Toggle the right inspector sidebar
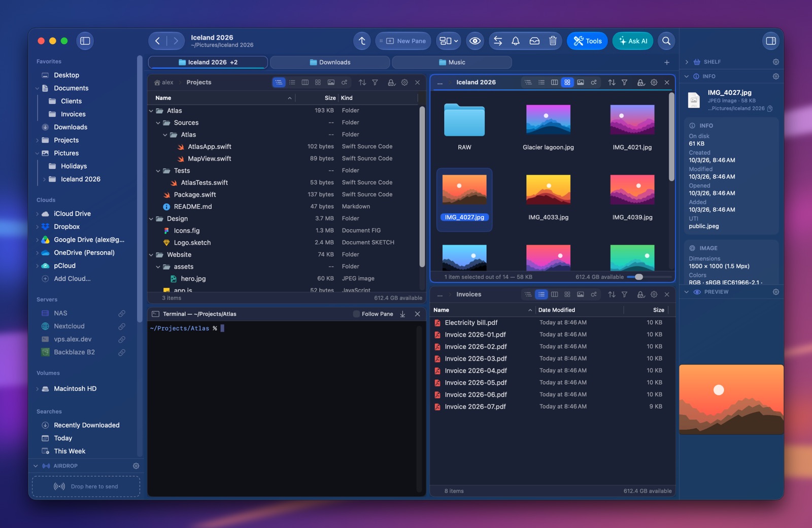This screenshot has height=528, width=812. pos(771,41)
